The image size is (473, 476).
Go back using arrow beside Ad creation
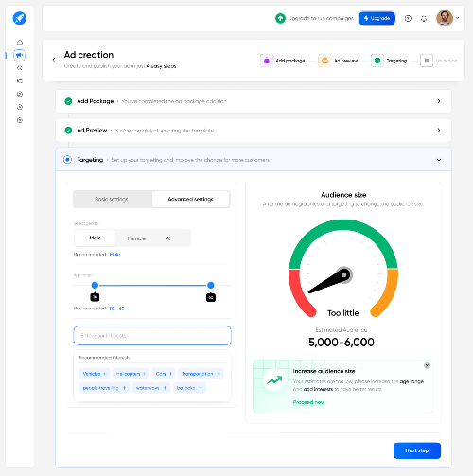[54, 60]
